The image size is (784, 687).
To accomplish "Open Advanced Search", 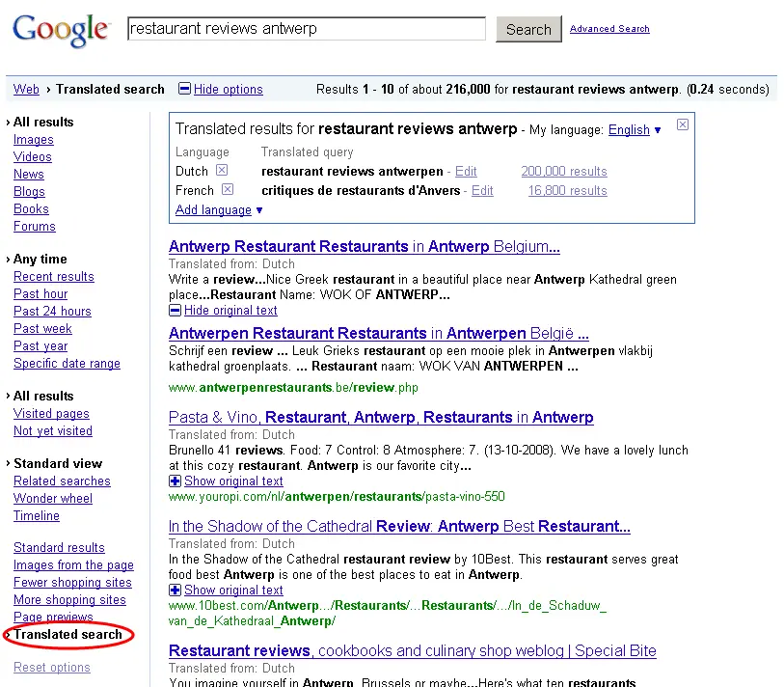I will [609, 29].
